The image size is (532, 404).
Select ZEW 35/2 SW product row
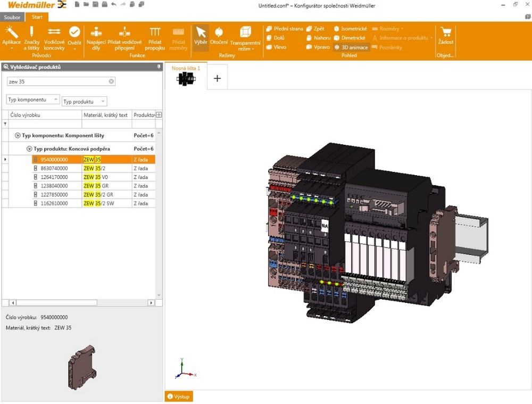click(94, 203)
